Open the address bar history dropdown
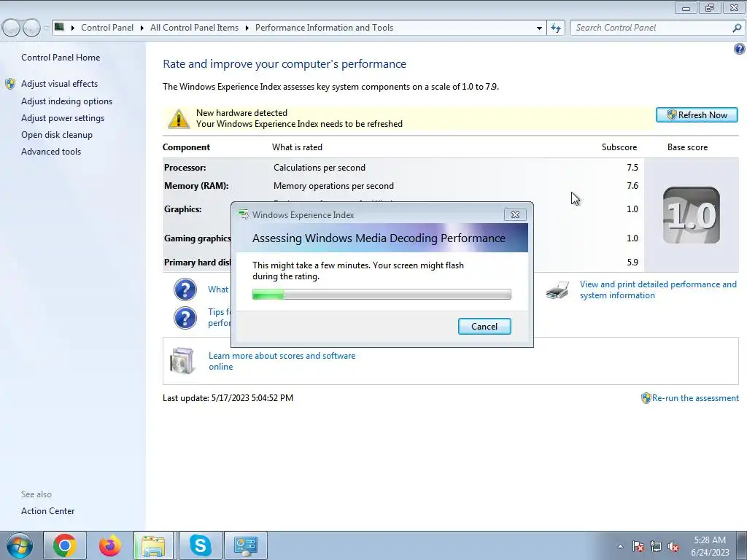The height and width of the screenshot is (560, 747). tap(539, 28)
